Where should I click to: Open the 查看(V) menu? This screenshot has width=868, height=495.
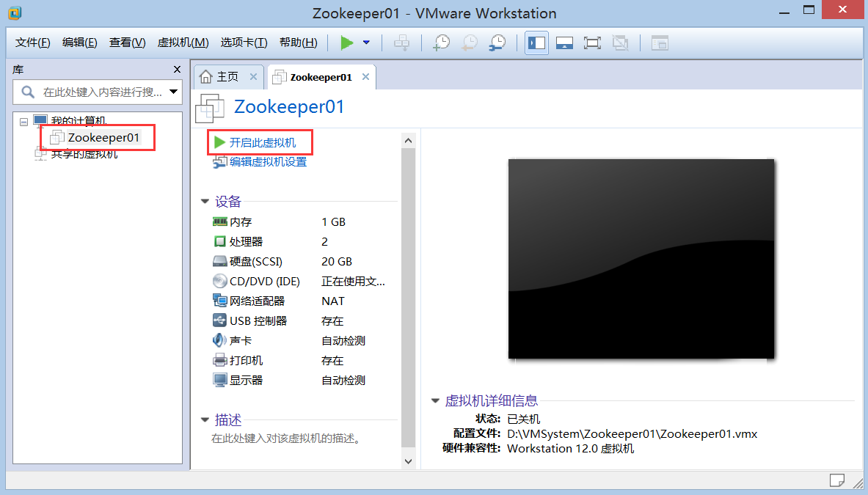128,43
